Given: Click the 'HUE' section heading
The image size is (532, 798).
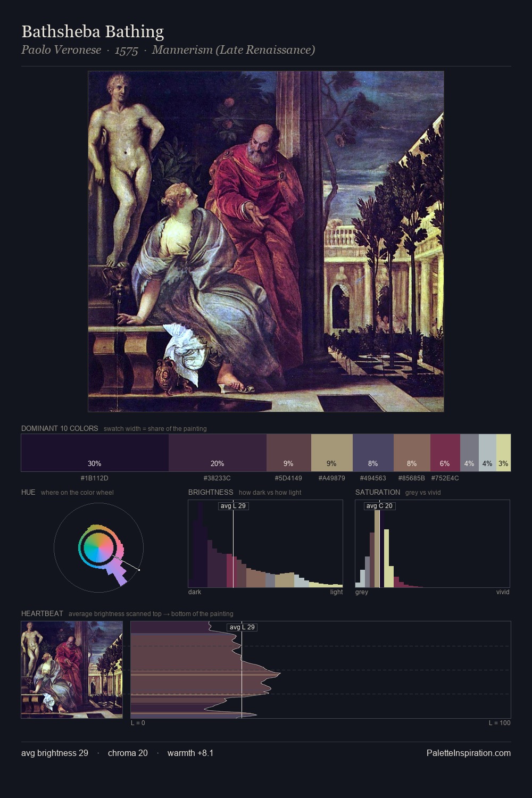Looking at the screenshot, I should (x=28, y=492).
